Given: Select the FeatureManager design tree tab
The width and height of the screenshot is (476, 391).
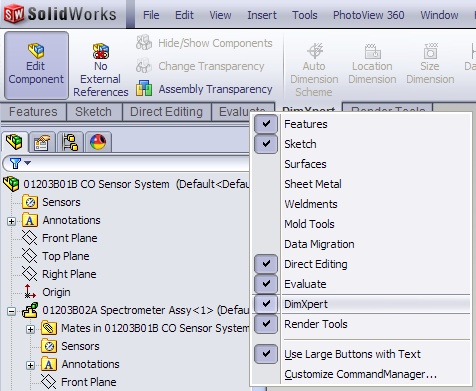Looking at the screenshot, I should pyautogui.click(x=14, y=142).
